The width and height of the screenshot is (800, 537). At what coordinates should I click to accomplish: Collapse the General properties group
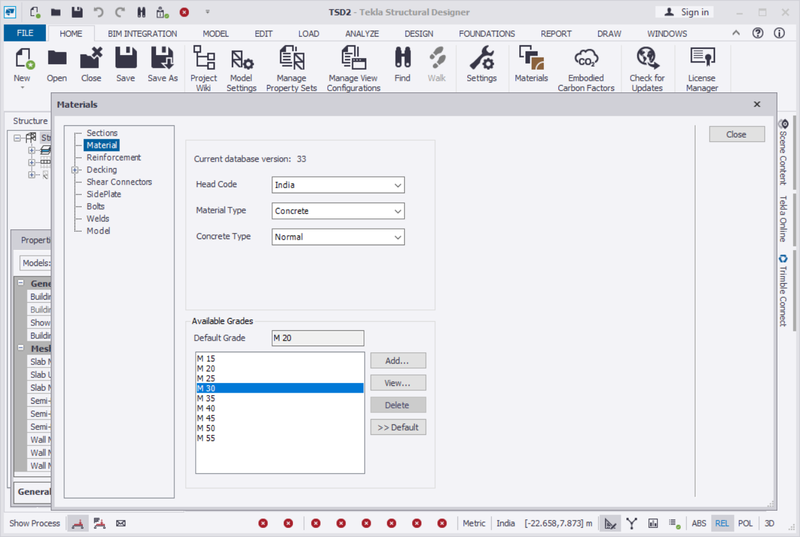21,283
